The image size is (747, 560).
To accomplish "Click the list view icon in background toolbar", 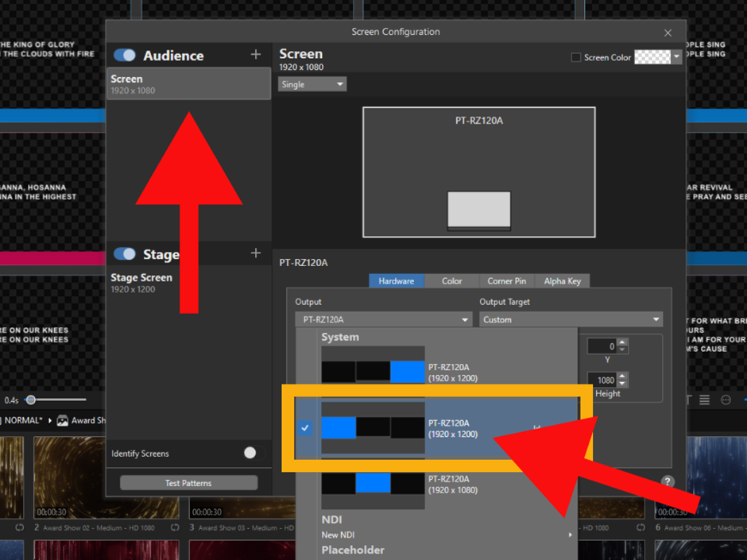I will click(x=704, y=400).
